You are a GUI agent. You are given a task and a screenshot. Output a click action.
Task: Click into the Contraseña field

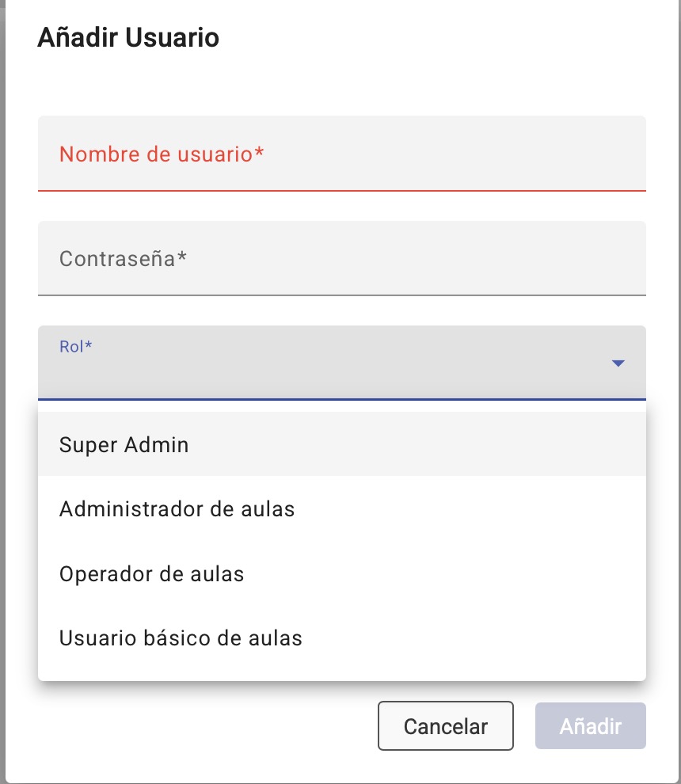pyautogui.click(x=341, y=258)
